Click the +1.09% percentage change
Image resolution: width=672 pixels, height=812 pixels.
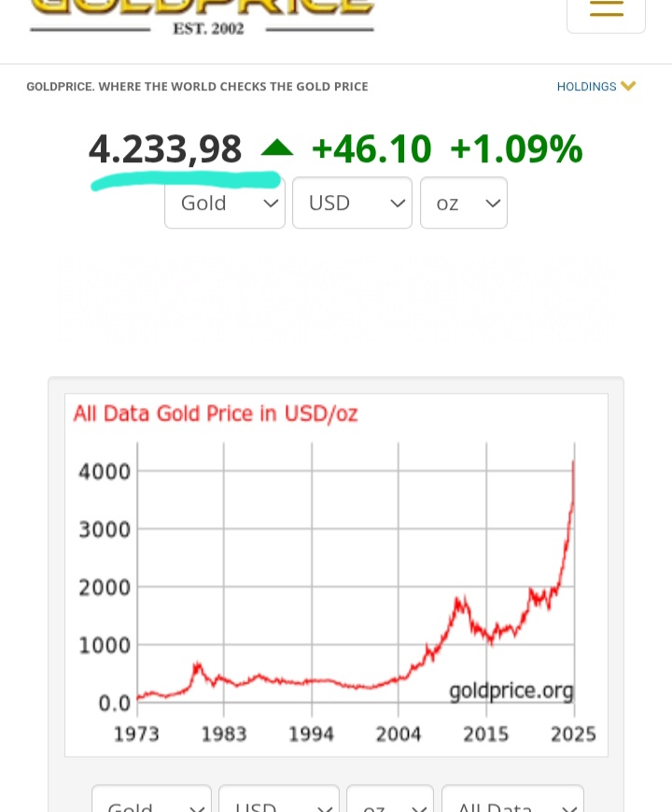pos(516,149)
